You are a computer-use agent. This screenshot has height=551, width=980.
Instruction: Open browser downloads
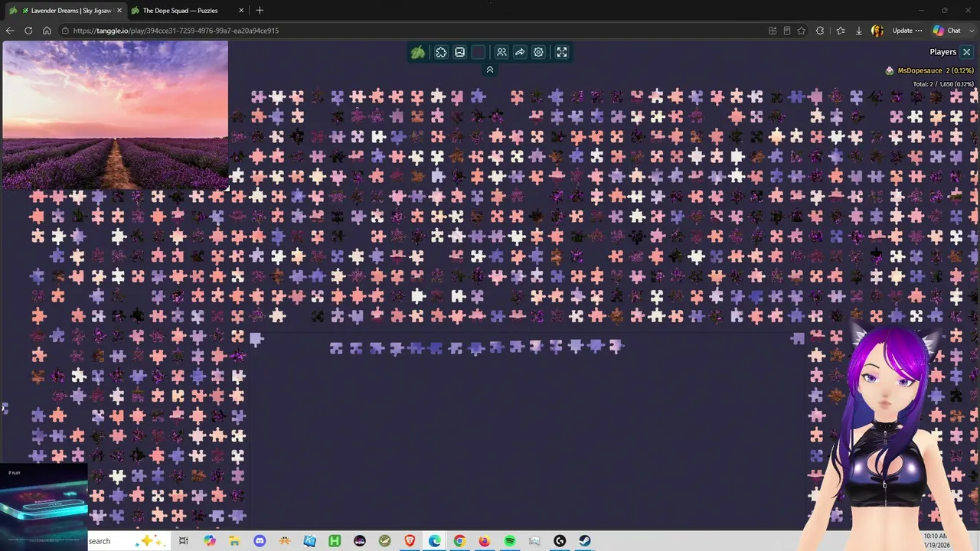(858, 31)
